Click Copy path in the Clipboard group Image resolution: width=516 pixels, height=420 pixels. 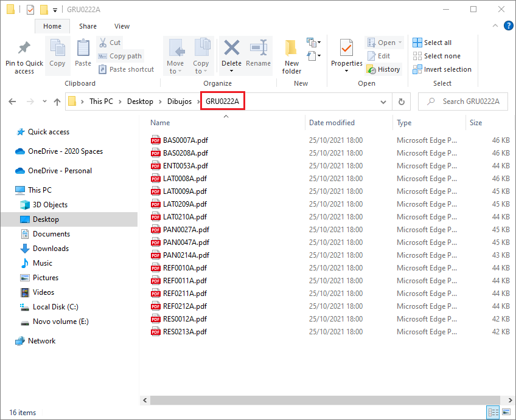120,56
